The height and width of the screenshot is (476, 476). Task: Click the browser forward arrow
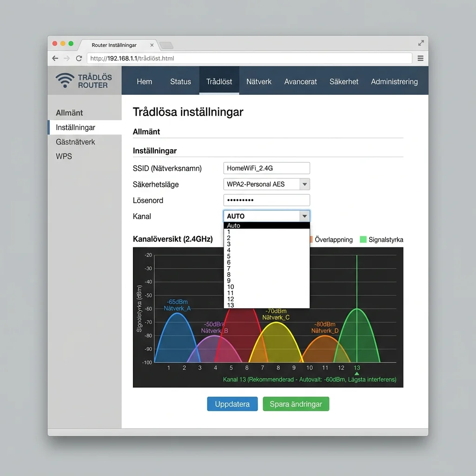point(67,58)
